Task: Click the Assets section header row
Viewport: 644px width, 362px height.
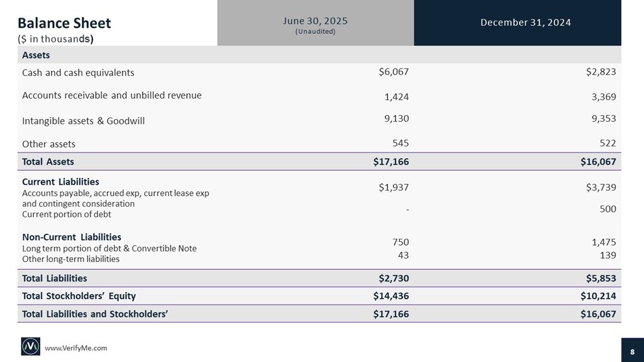Action: point(36,55)
